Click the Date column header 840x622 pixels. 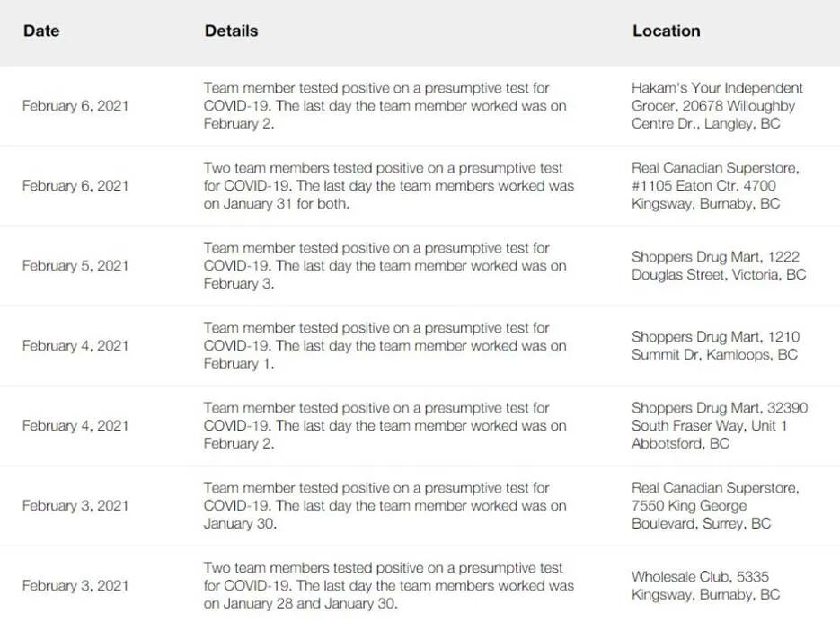pos(41,31)
